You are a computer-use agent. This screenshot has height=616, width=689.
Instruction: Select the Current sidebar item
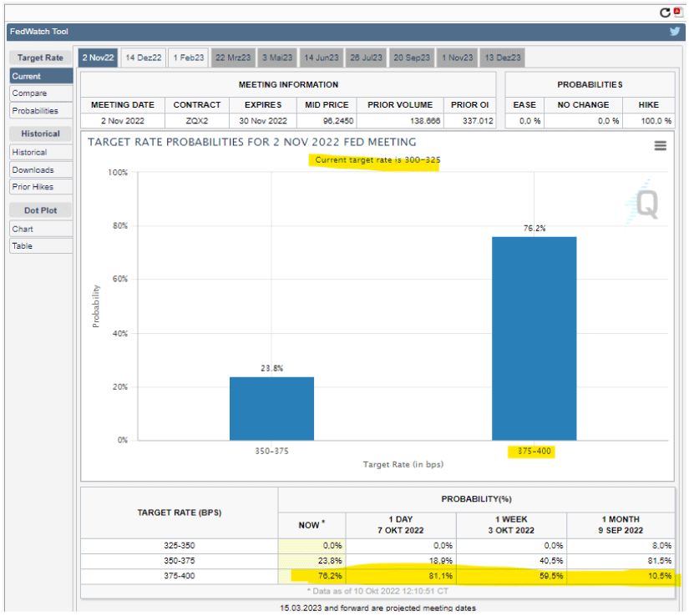click(x=40, y=76)
